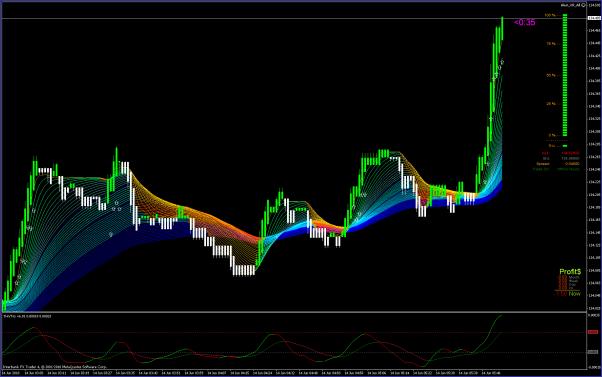
Task: Select the indicator subwindow title text
Action: click(x=27, y=316)
